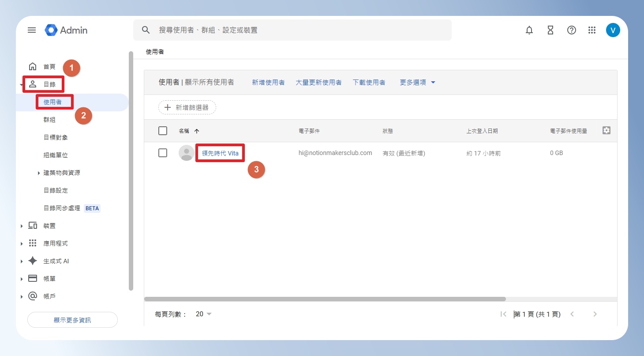Expand the 更多選項 dropdown
Viewport: 644px width, 356px height.
pos(417,82)
